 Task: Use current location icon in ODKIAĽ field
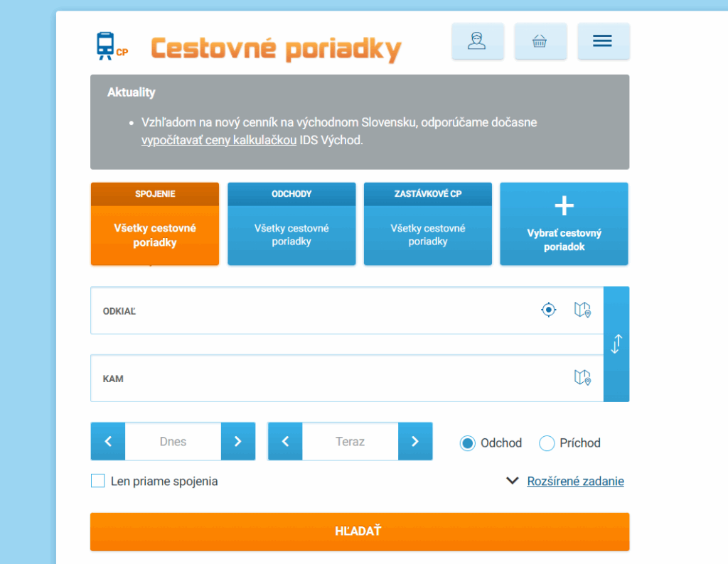tap(548, 310)
